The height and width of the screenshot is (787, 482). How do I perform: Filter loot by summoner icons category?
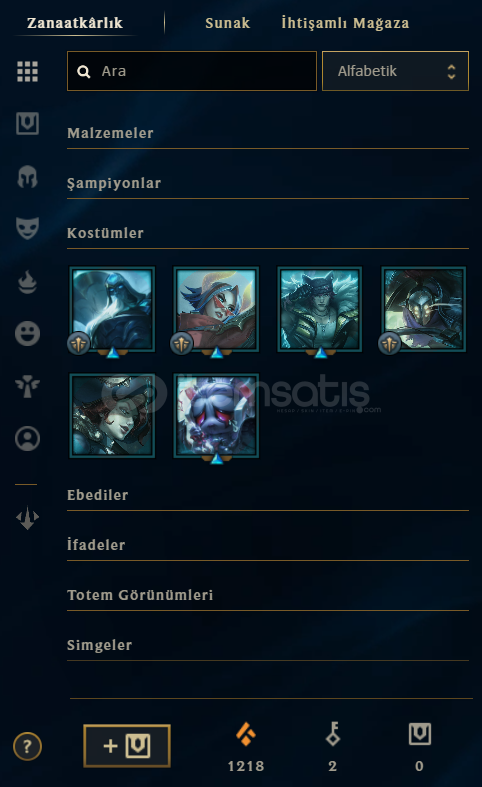(27, 438)
